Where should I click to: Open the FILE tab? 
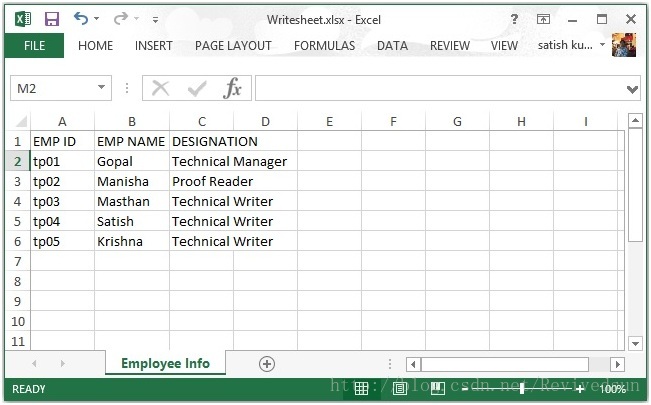point(34,45)
